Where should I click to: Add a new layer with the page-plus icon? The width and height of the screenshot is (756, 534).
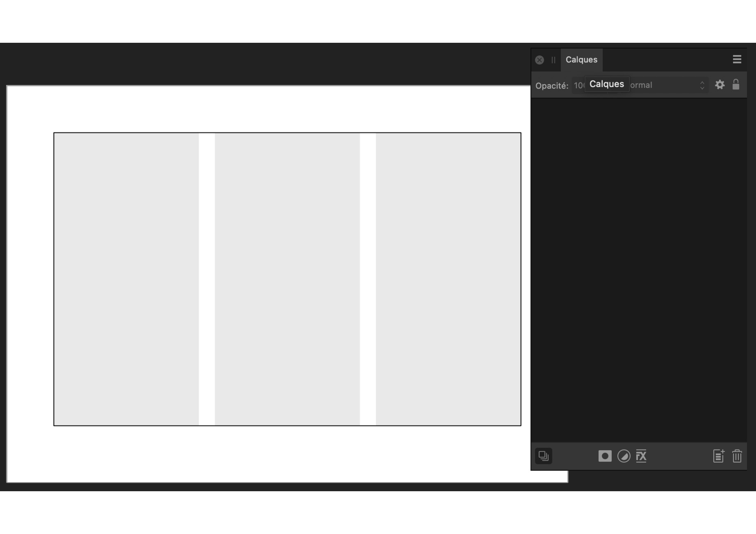tap(719, 456)
